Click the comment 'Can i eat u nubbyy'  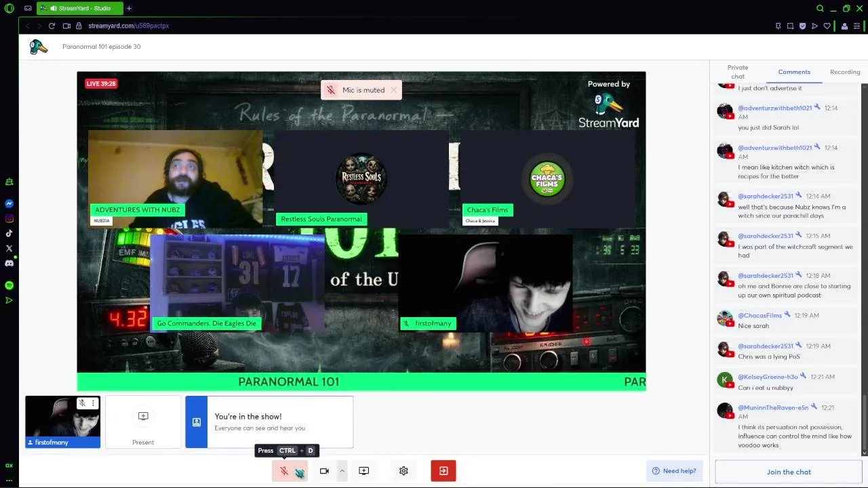tap(766, 388)
